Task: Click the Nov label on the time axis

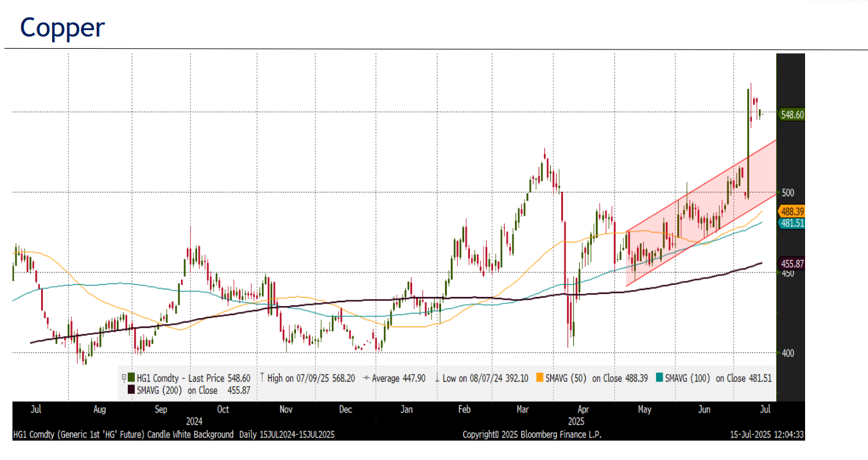Action: (286, 409)
